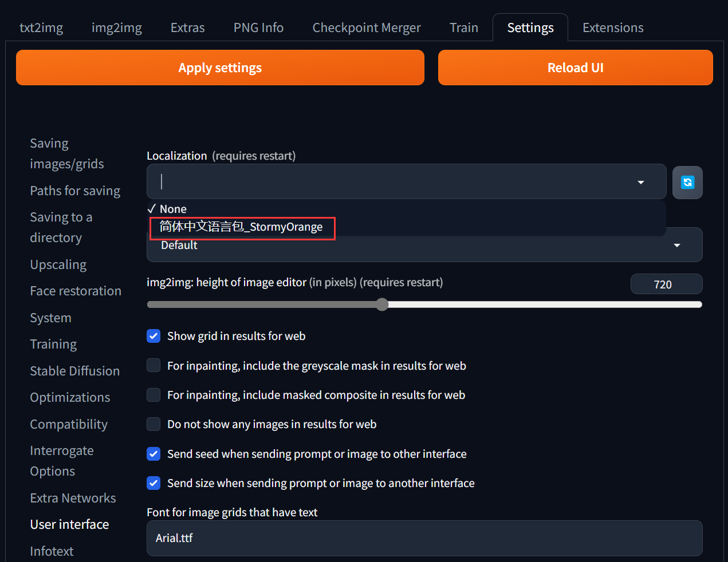This screenshot has height=562, width=728.
Task: Open System settings section
Action: tap(50, 318)
